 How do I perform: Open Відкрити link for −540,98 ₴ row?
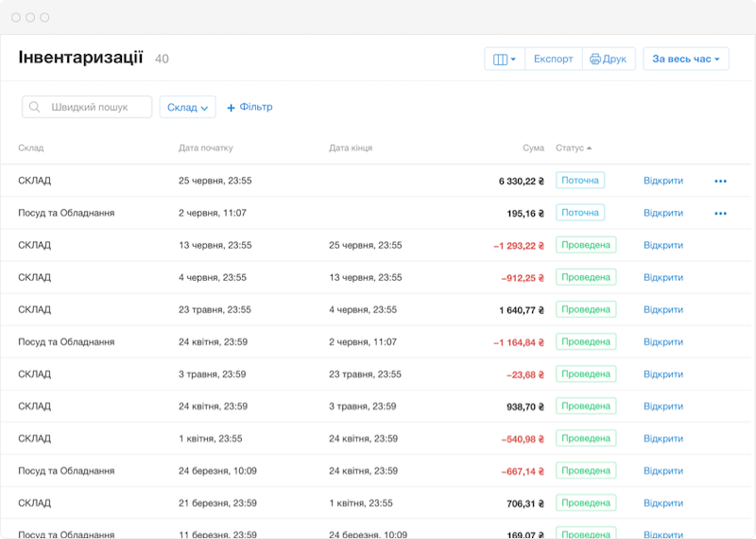663,439
